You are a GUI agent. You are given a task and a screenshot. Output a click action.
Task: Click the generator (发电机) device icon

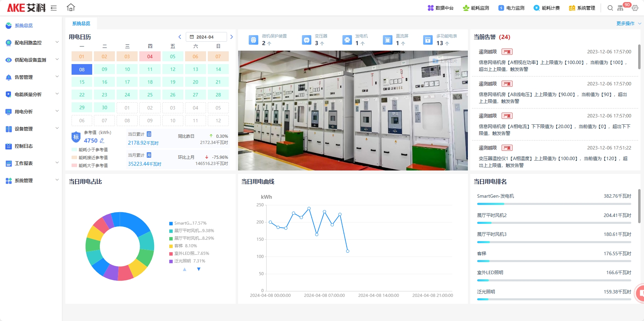(347, 40)
